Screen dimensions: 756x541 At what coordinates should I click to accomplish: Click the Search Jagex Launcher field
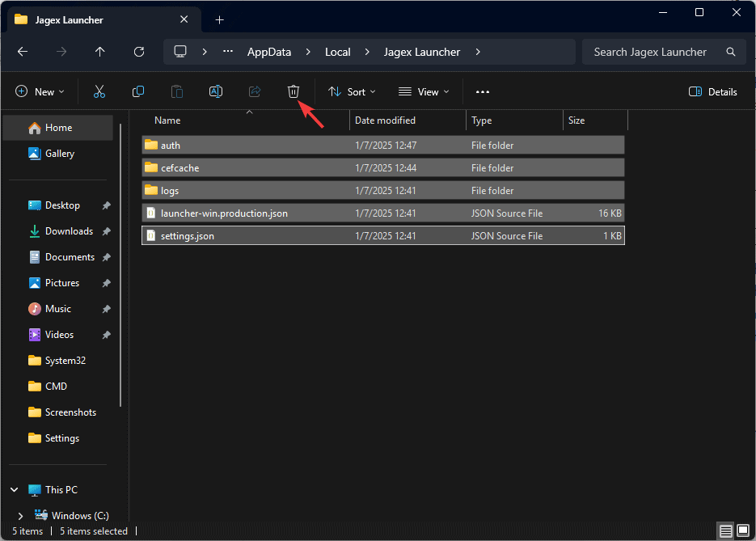[x=664, y=52]
